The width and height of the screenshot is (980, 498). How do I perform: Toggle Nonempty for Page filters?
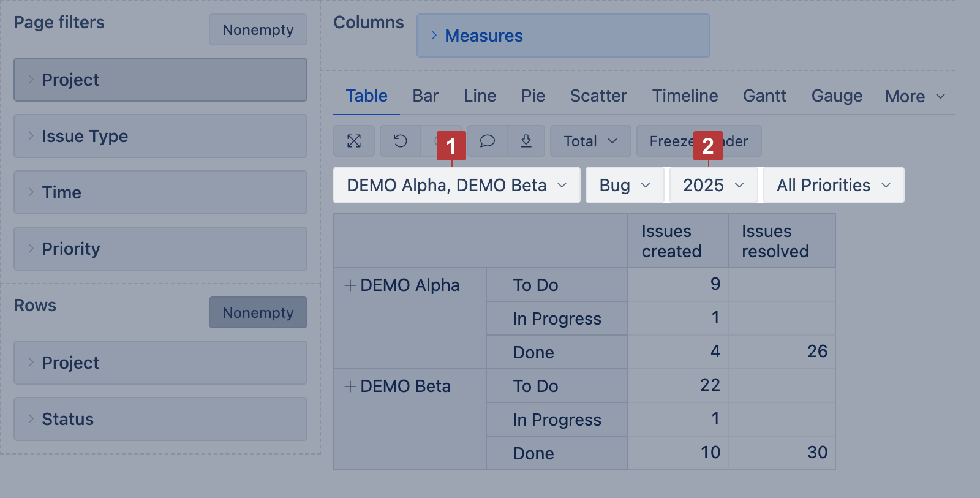click(x=258, y=30)
